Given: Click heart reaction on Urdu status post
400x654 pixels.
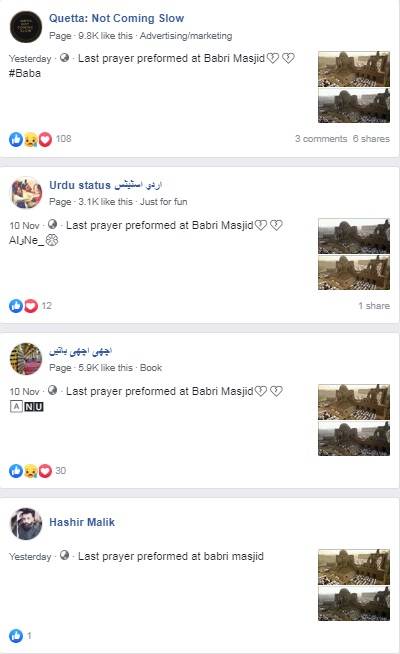Looking at the screenshot, I should (31, 306).
